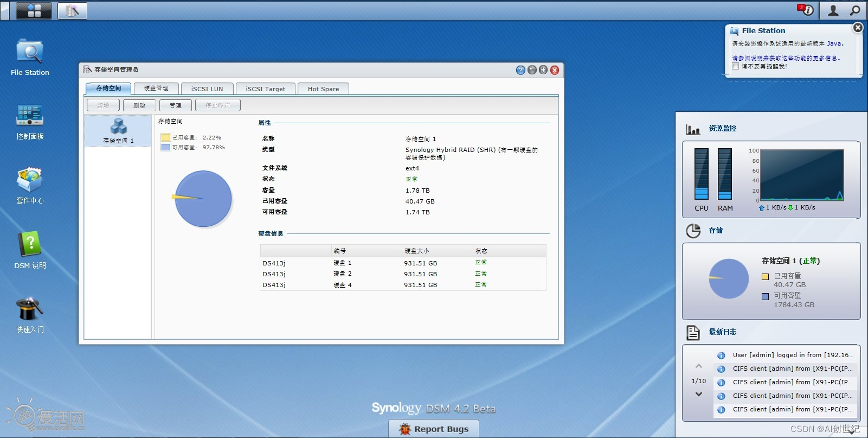Select Storage Manager taskbar icon

pos(72,10)
